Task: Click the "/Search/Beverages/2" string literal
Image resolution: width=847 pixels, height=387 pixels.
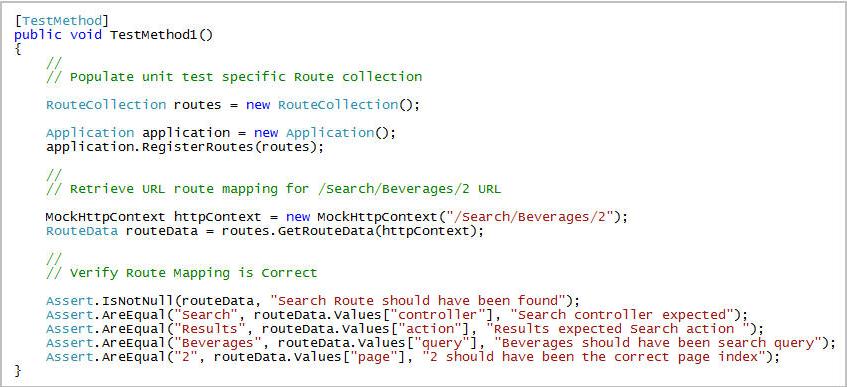Action: point(526,217)
